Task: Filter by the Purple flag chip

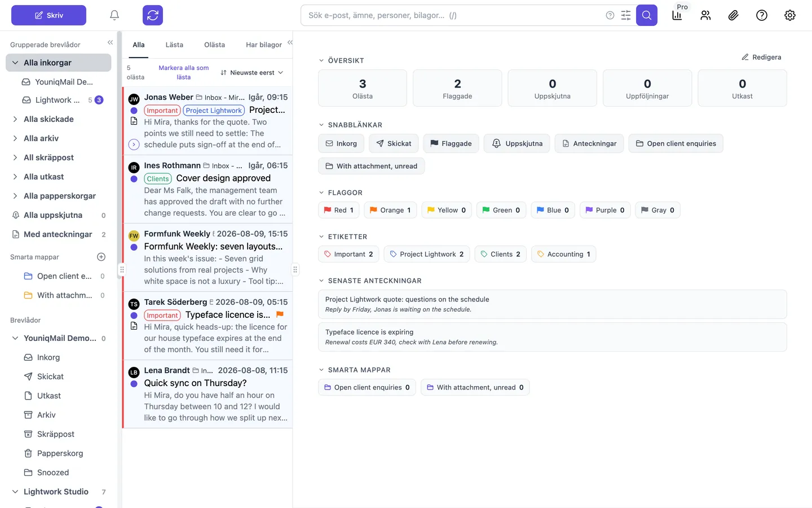Action: coord(605,210)
